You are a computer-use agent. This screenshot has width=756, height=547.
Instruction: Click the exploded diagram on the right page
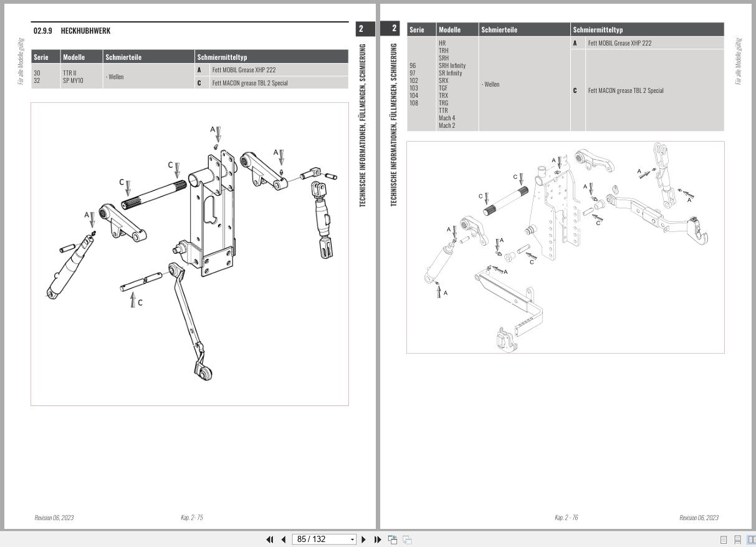[x=565, y=246]
